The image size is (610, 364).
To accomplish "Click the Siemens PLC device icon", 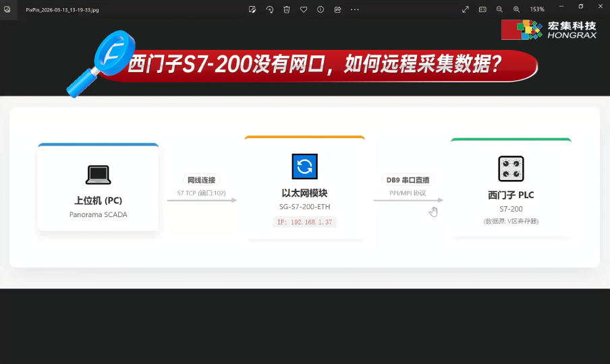I will tap(511, 169).
